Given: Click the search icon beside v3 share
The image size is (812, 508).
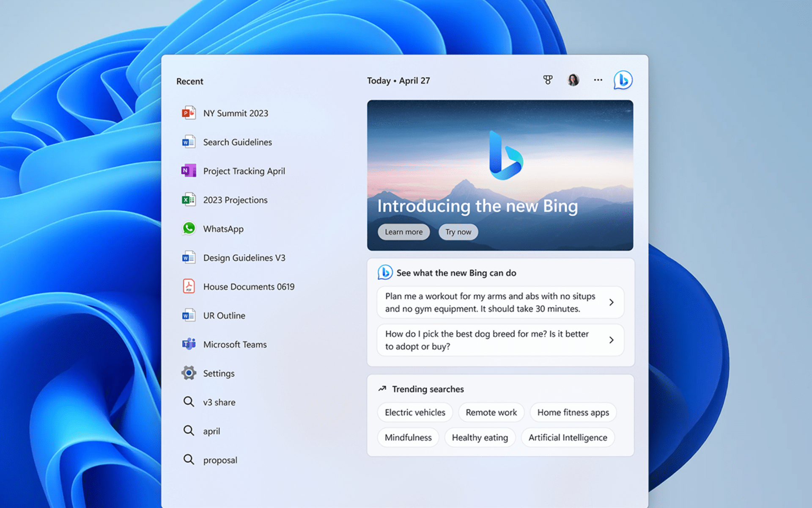Looking at the screenshot, I should click(189, 401).
